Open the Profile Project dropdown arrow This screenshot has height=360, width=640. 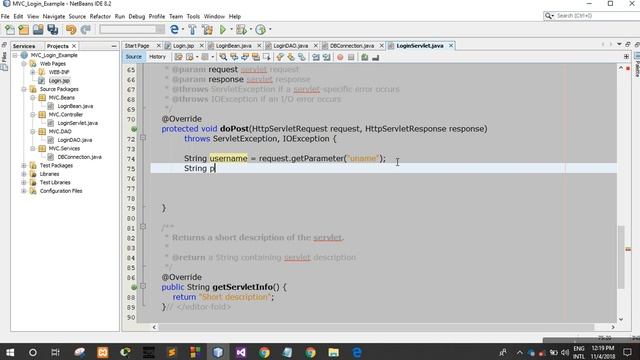pos(270,29)
